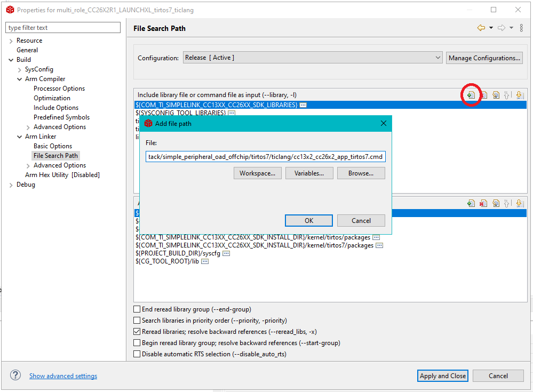Click the File path text field

(x=265, y=156)
